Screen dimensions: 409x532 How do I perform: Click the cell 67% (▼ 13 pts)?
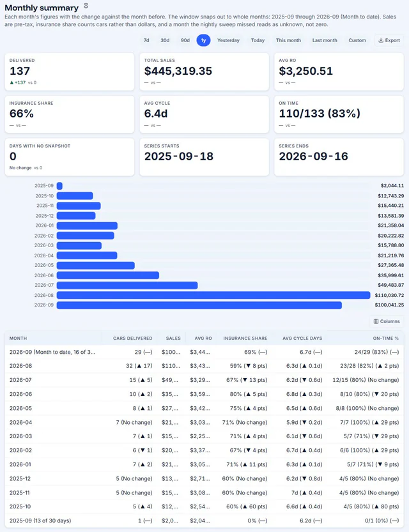coord(247,380)
